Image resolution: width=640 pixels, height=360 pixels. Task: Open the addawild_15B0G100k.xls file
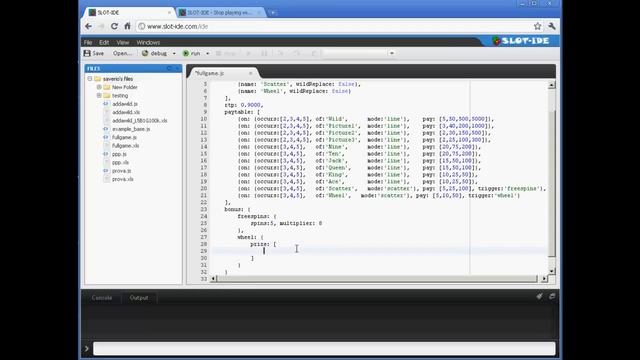(140, 121)
